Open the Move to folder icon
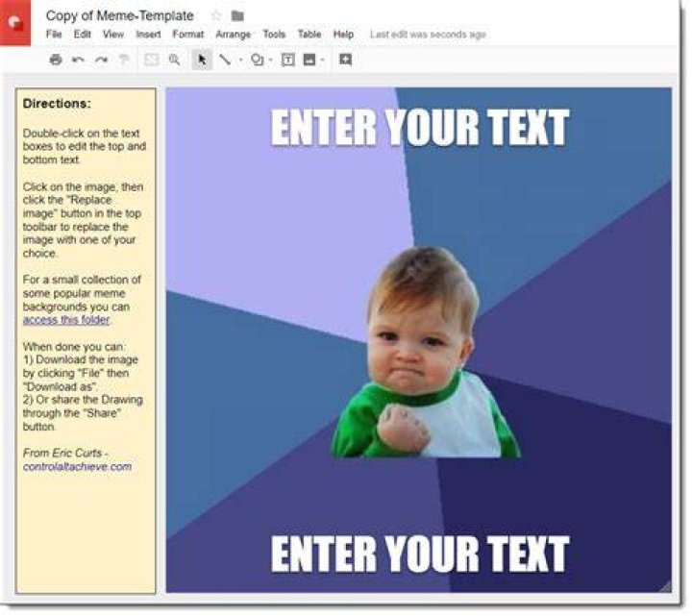Image resolution: width=692 pixels, height=616 pixels. [x=237, y=16]
